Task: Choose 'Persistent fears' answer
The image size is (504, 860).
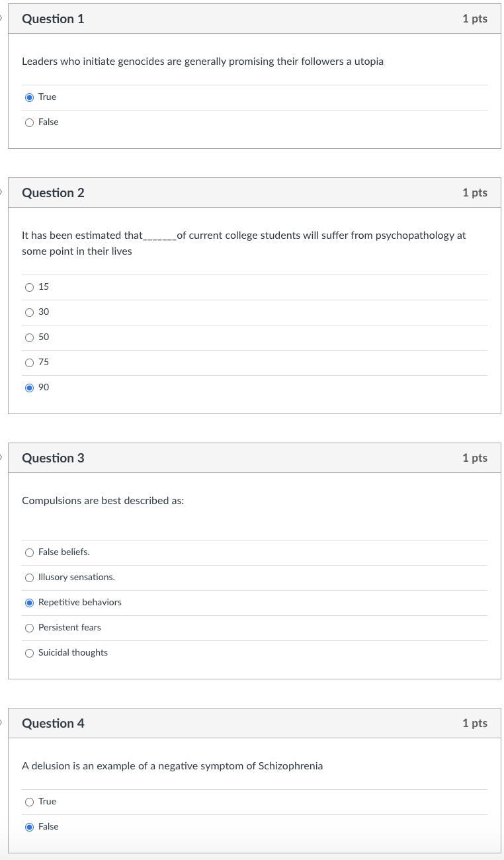Action: point(29,628)
